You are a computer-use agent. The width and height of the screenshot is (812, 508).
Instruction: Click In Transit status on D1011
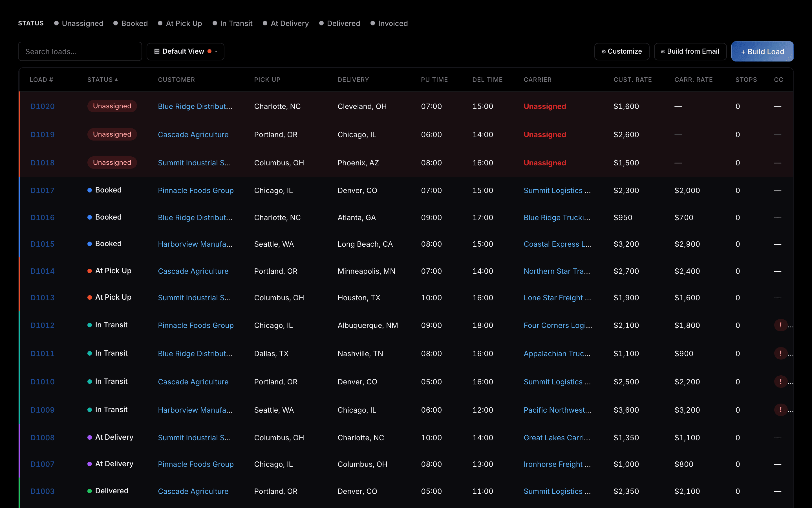pyautogui.click(x=107, y=353)
